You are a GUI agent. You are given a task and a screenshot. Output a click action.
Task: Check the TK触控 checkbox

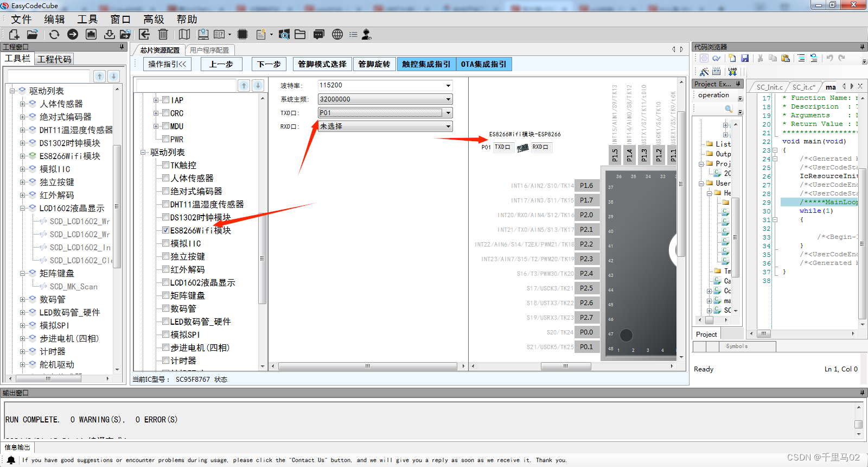(166, 165)
